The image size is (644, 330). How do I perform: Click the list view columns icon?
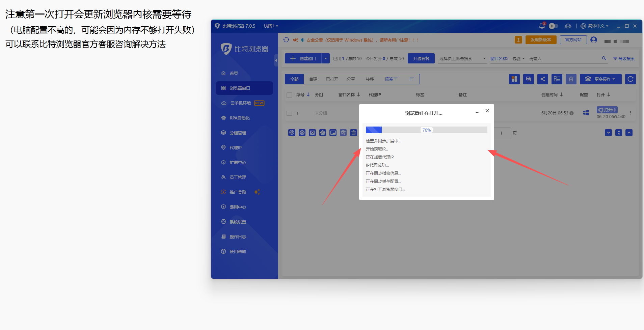557,79
